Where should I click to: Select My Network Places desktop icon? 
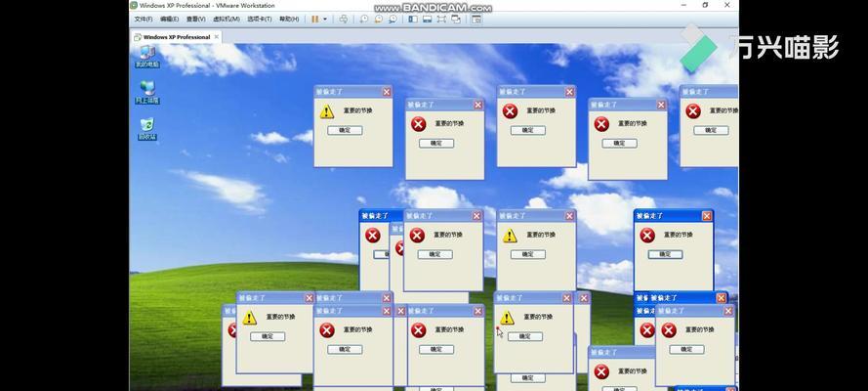[147, 93]
